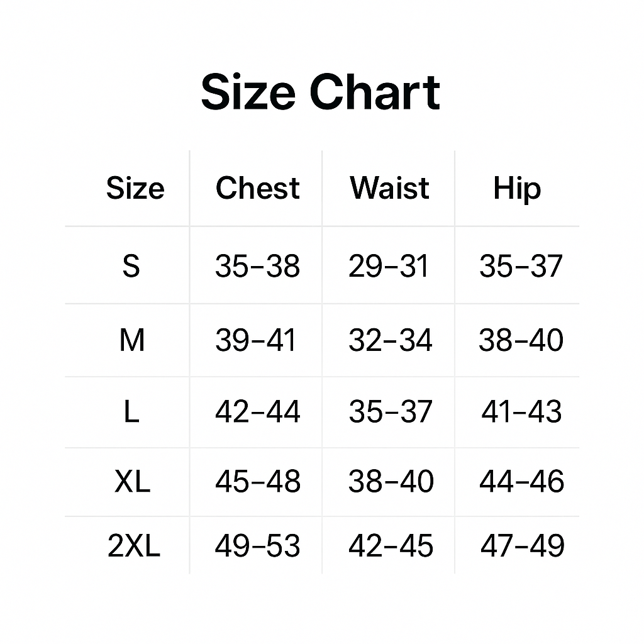Screen dimensions: 644x644
Task: Click the Chest column header
Action: point(257,188)
